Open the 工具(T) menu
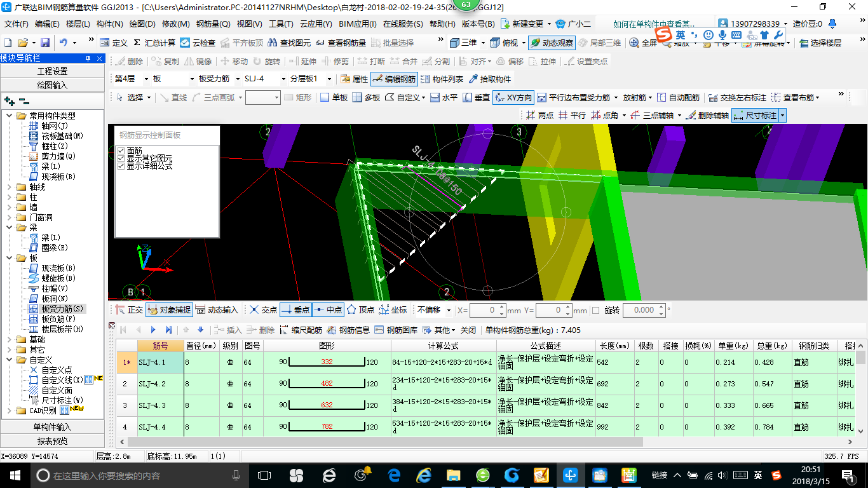 coord(281,24)
